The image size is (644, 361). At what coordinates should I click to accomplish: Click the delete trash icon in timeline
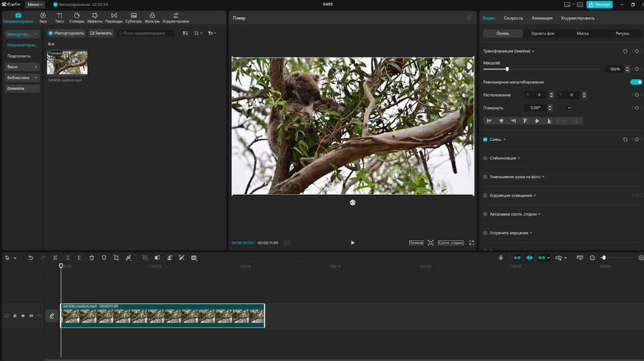(x=92, y=258)
